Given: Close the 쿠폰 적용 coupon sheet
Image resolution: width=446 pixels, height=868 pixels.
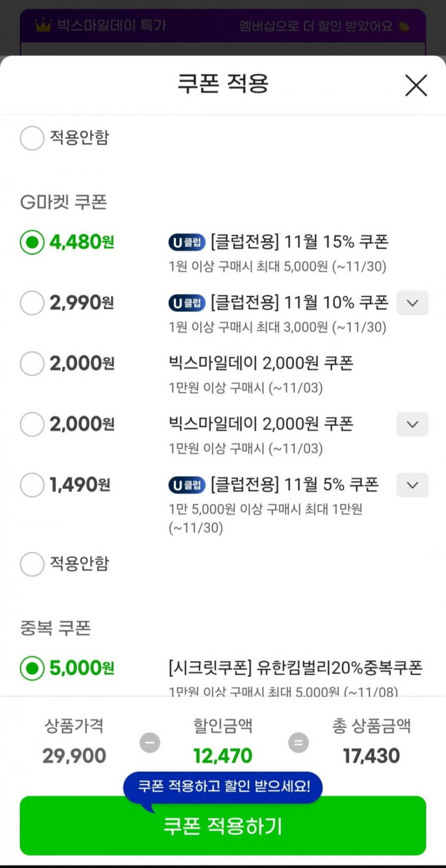Looking at the screenshot, I should click(416, 85).
